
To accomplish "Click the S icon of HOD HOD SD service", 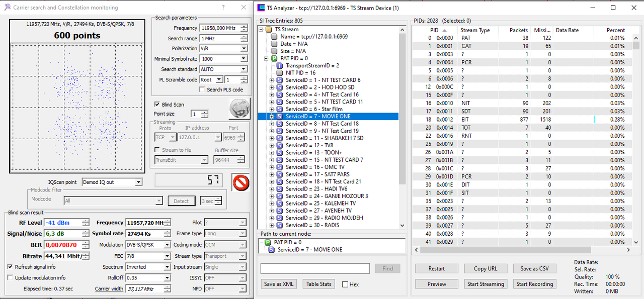I will click(279, 87).
